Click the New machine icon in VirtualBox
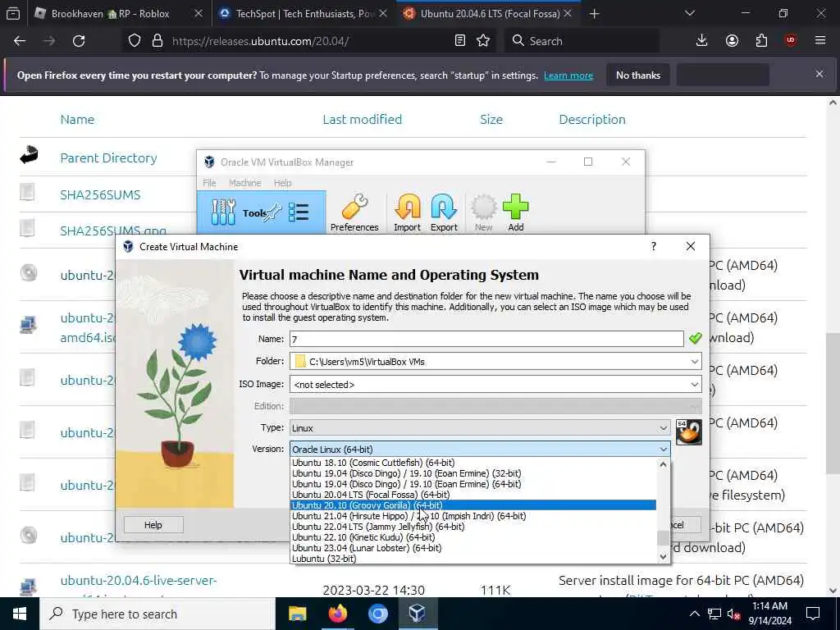840x630 pixels. tap(483, 212)
